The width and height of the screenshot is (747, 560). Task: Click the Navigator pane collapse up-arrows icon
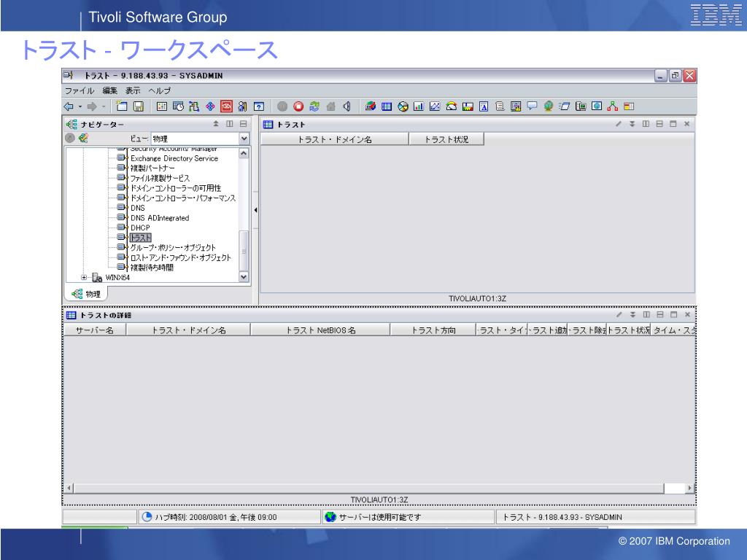pos(216,124)
